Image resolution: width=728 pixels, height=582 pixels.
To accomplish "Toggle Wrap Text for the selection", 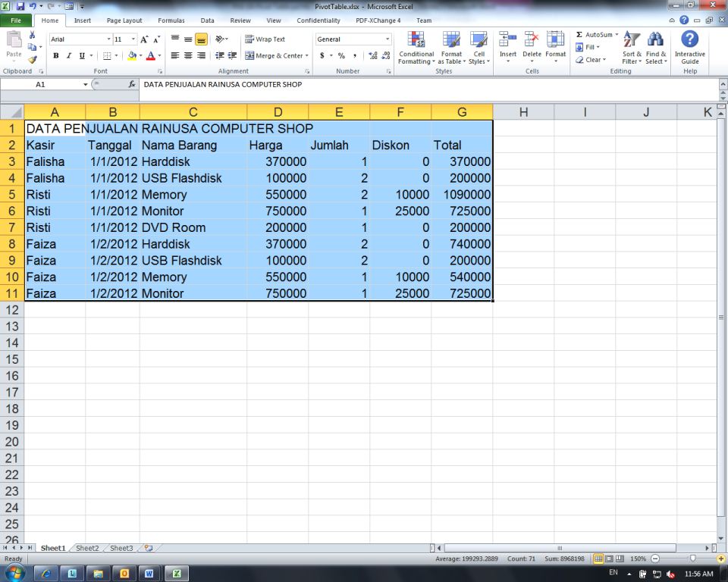I will 267,39.
